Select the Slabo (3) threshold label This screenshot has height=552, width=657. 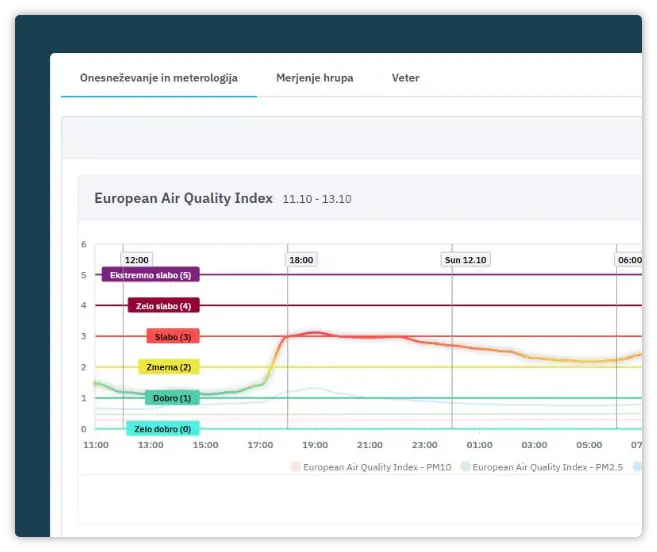tap(174, 337)
